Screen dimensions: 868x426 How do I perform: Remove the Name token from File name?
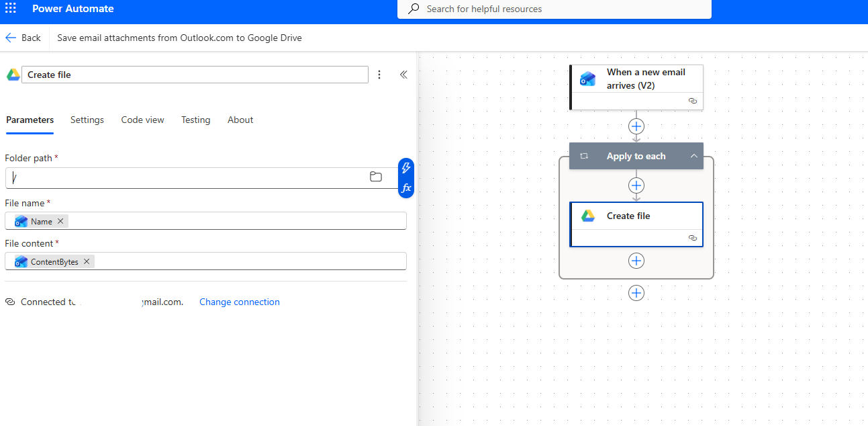point(60,221)
